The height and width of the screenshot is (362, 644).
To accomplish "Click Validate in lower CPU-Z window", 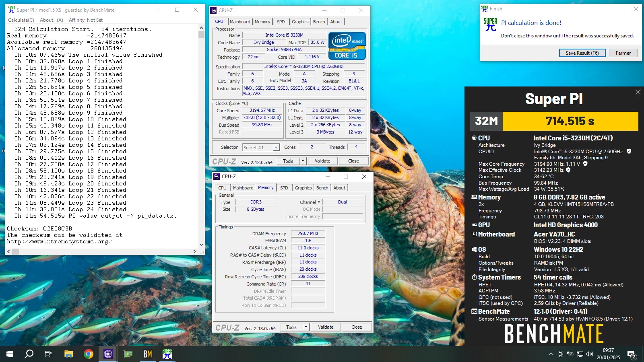I will point(326,327).
